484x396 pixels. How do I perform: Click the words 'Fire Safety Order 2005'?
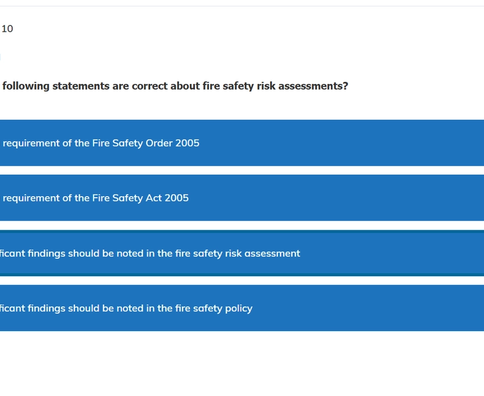(146, 143)
